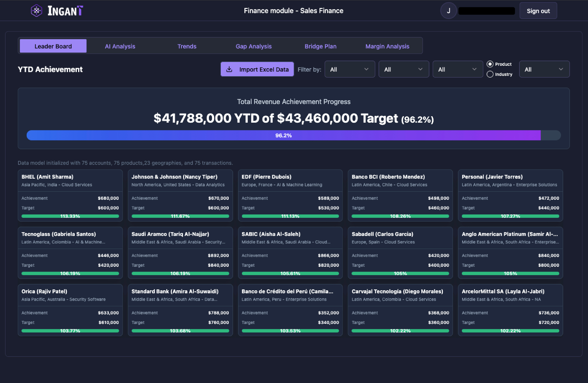588x383 pixels.
Task: Click EDF's $589,000 achievement value
Action: pos(328,198)
